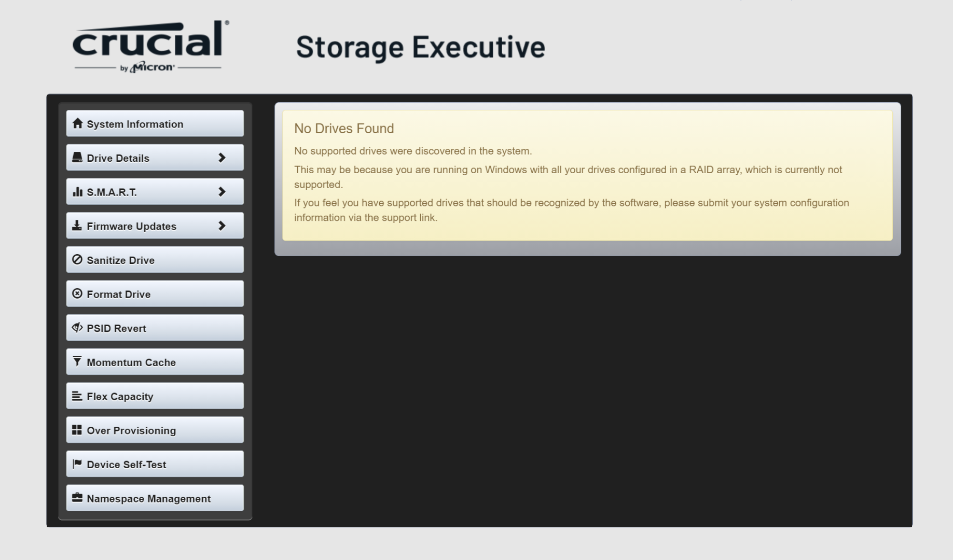Click the grid icon beside Over Provisioning

point(77,430)
